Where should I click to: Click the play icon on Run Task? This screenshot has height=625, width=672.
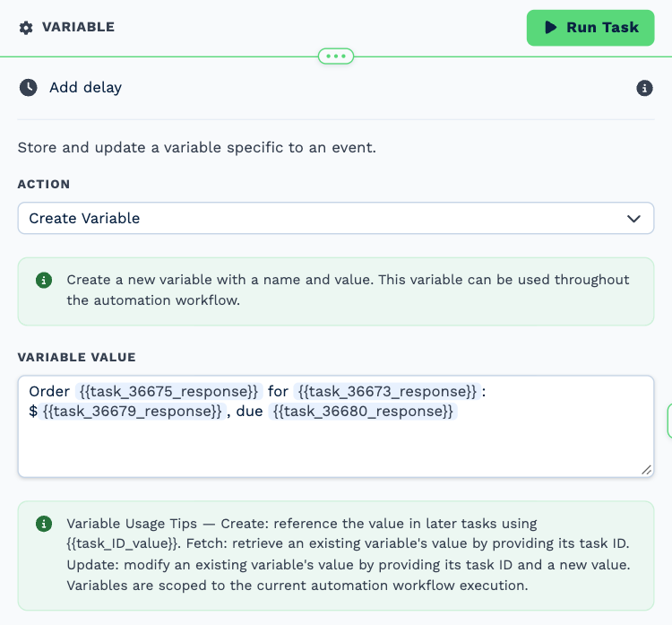551,28
